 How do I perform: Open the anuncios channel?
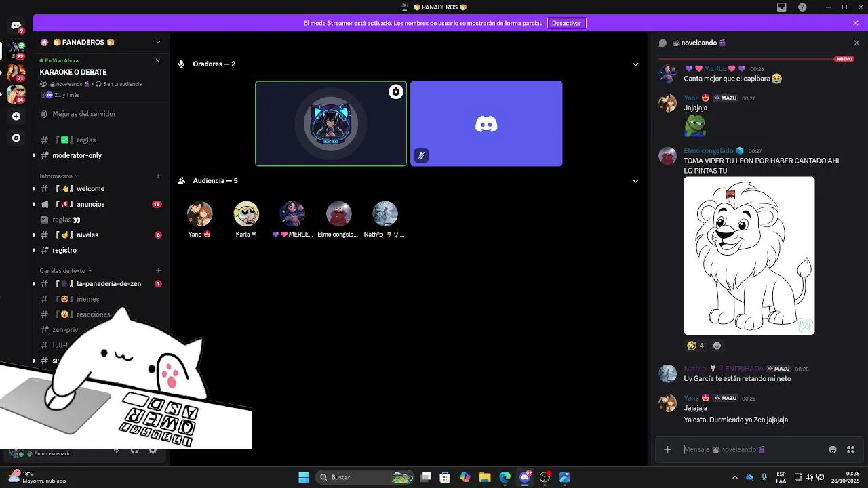[90, 204]
